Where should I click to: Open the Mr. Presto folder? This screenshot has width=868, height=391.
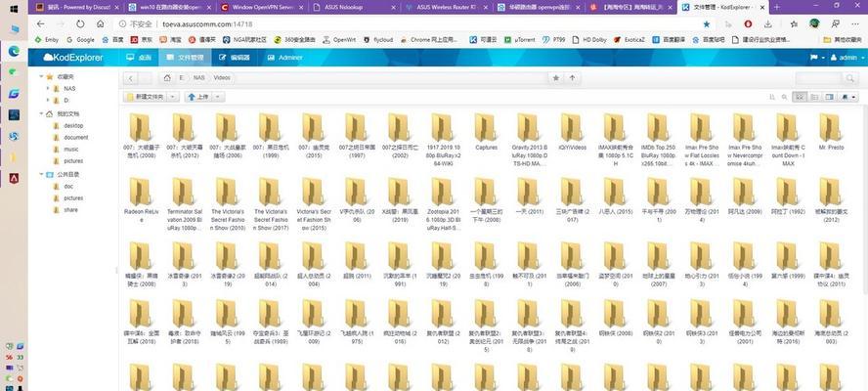click(830, 132)
